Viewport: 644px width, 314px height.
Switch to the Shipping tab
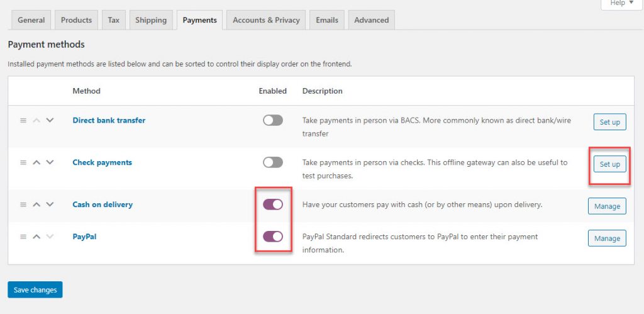(x=151, y=20)
